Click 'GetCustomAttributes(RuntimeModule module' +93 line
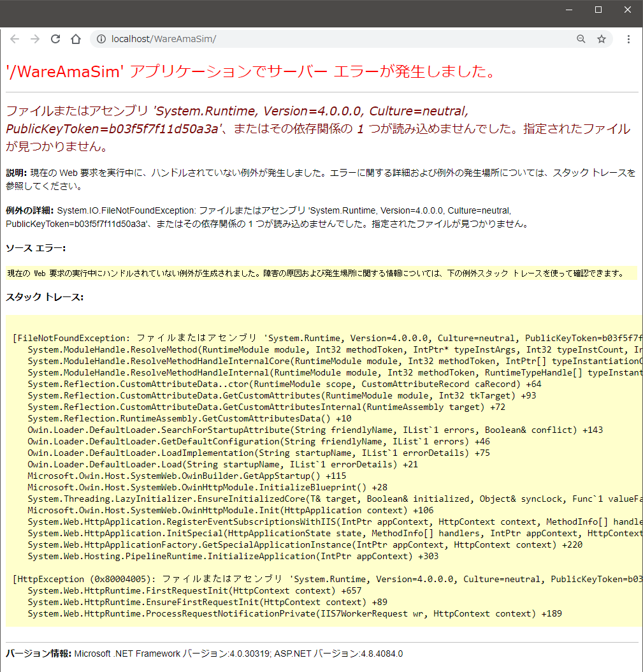The width and height of the screenshot is (643, 672). click(282, 395)
